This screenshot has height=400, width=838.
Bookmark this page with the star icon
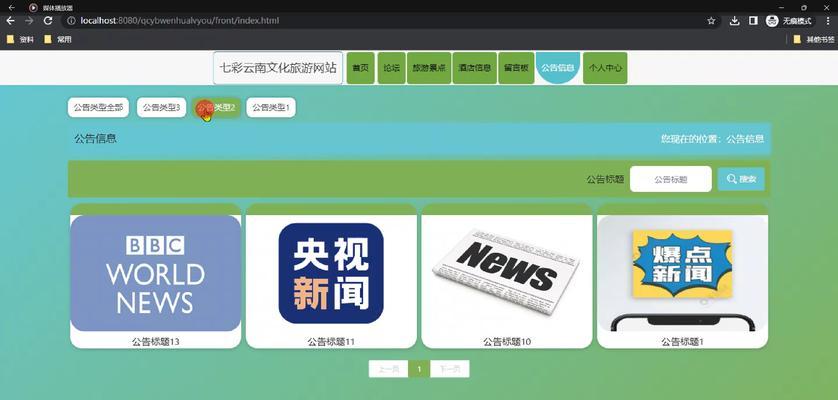tap(711, 21)
